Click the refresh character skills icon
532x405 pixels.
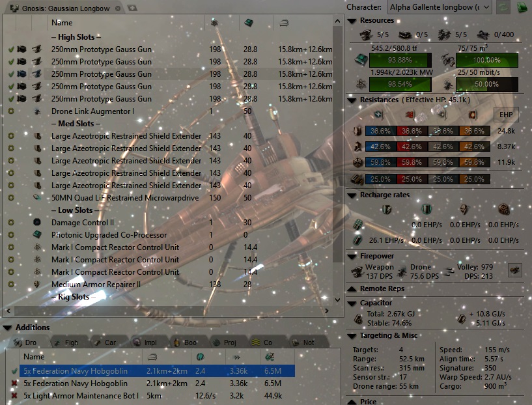tap(503, 7)
